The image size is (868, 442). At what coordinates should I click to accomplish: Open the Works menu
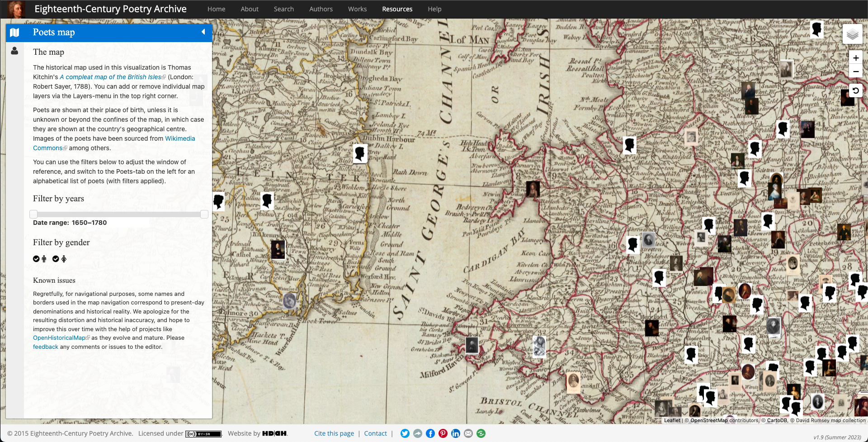click(357, 9)
